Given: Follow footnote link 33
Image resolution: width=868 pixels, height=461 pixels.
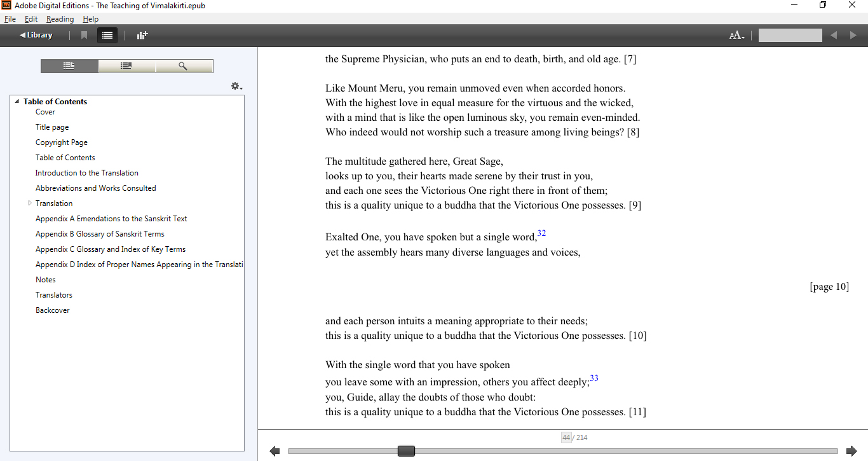Looking at the screenshot, I should [594, 378].
